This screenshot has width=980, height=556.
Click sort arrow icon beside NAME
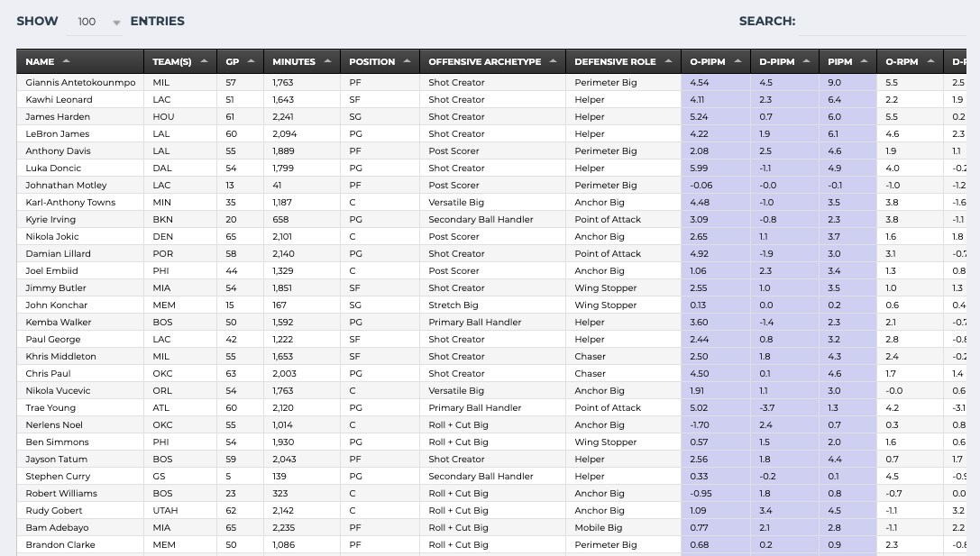(x=66, y=60)
